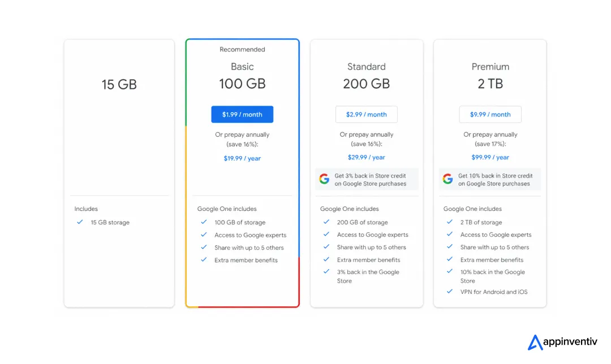Open the $99.99 / year prepay link

490,157
